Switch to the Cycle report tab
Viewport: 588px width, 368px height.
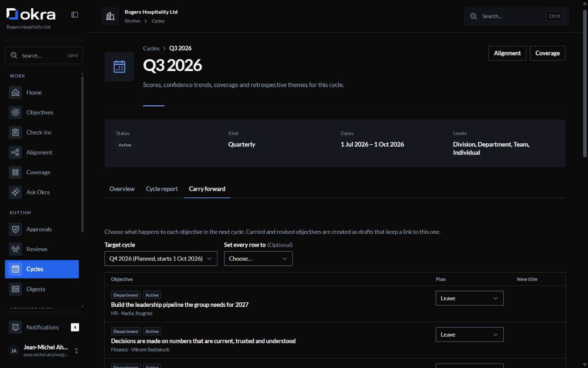pos(162,189)
